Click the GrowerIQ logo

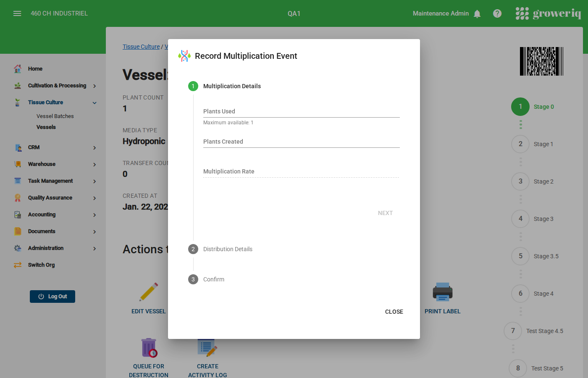coord(548,13)
